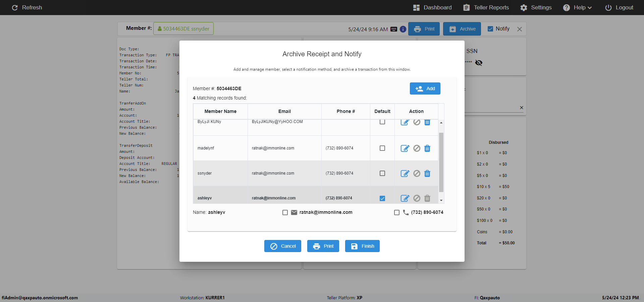Screen dimensions: 644x302
Task: Delete the ashleyv member record
Action: 427,198
